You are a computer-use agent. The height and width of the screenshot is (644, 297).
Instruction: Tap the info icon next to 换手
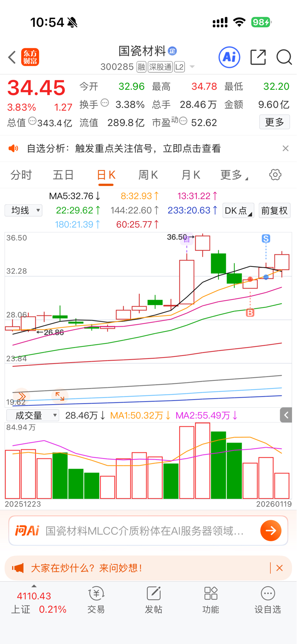pos(105,103)
